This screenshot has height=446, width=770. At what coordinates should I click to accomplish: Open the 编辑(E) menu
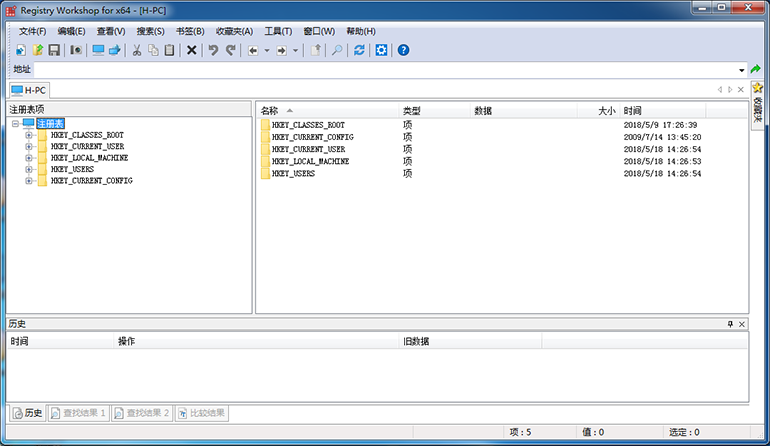[71, 31]
